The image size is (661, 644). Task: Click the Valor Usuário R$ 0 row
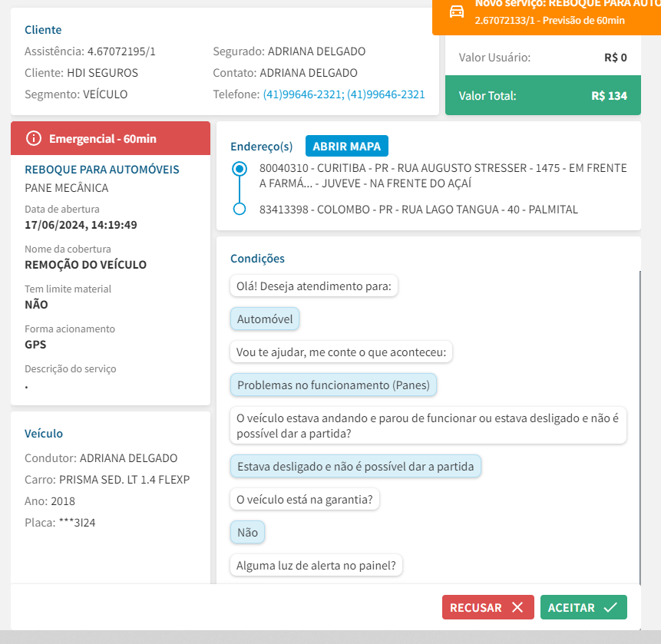[543, 58]
